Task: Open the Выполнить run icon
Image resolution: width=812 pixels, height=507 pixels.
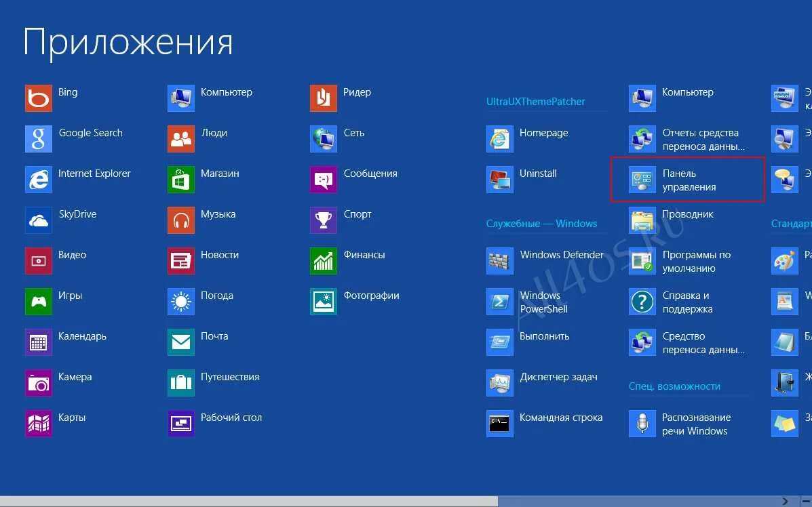Action: 500,342
